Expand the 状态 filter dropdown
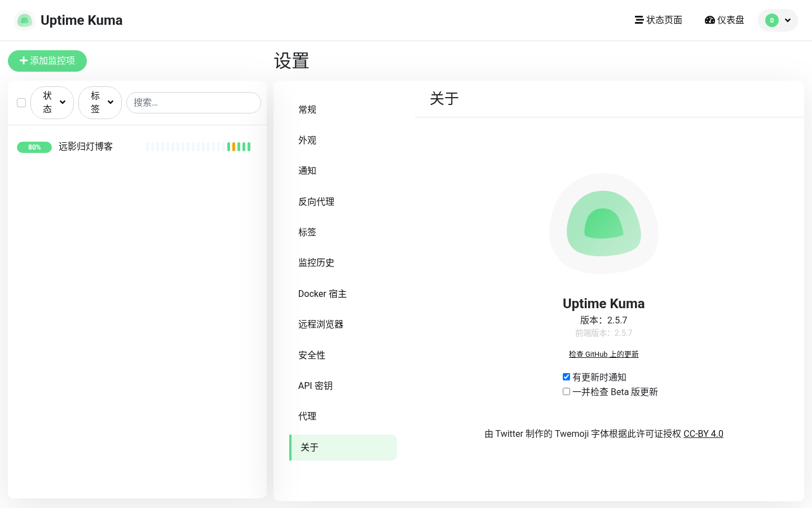812x508 pixels. (x=52, y=103)
